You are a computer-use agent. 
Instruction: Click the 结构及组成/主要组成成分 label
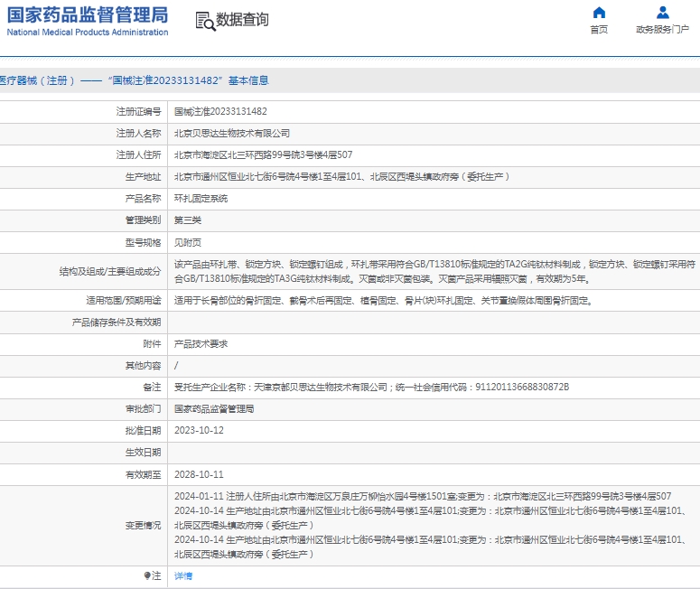point(110,272)
